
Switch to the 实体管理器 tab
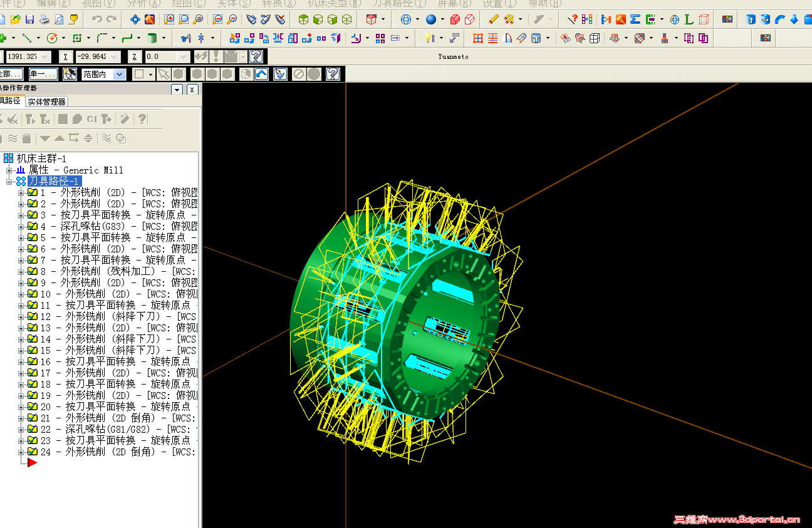coord(46,101)
